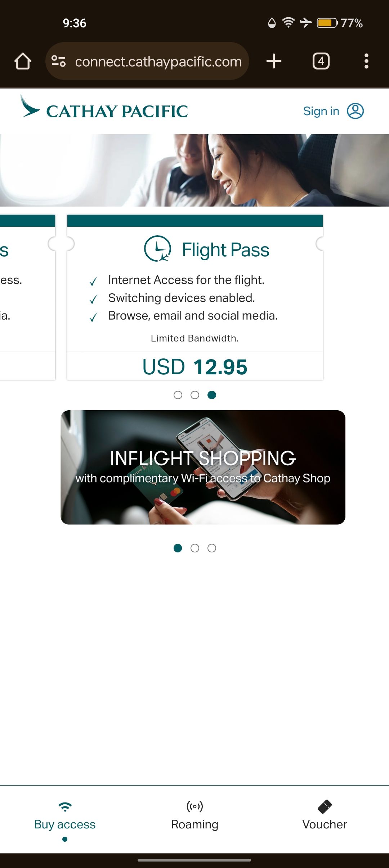The height and width of the screenshot is (868, 389).
Task: Open site info icon in address bar
Action: coord(58,61)
